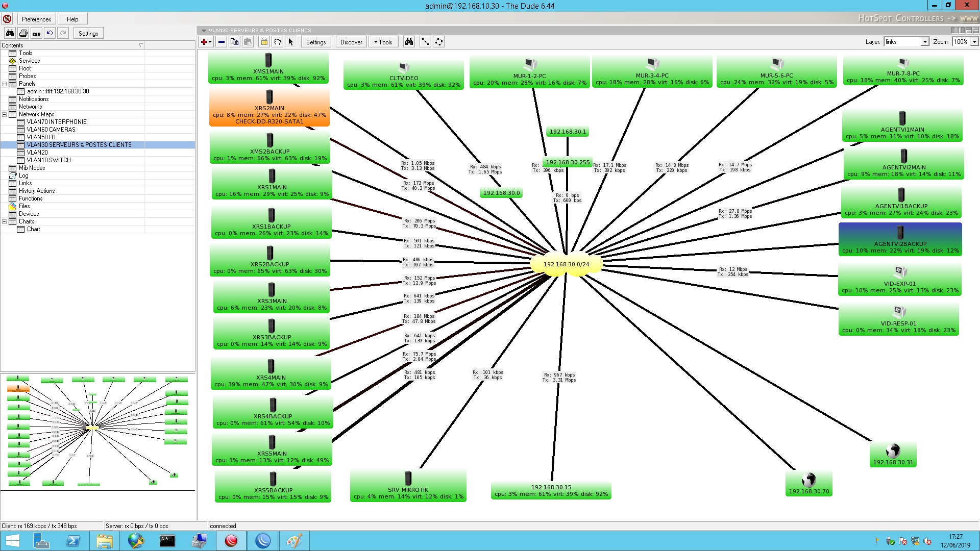Click the red plus add-item icon
The image size is (980, 551).
[x=206, y=42]
